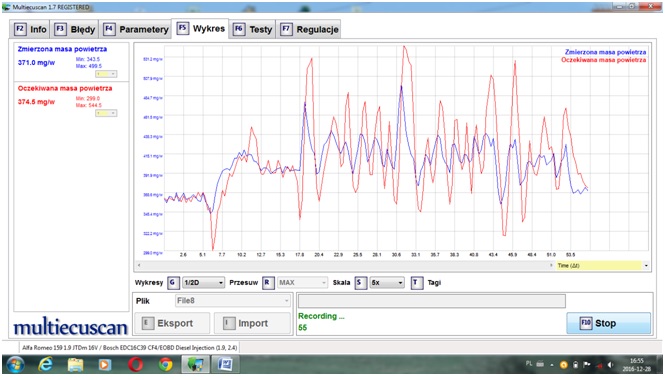Click the Zmierzona masa powietrza legend label
Screen dimensions: 665x380
605,52
